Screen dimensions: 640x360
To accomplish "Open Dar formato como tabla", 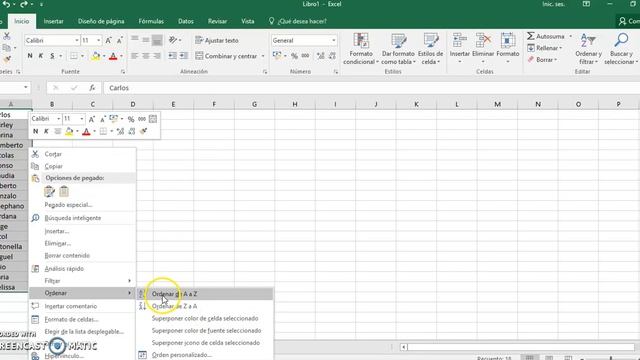I will 398,49.
